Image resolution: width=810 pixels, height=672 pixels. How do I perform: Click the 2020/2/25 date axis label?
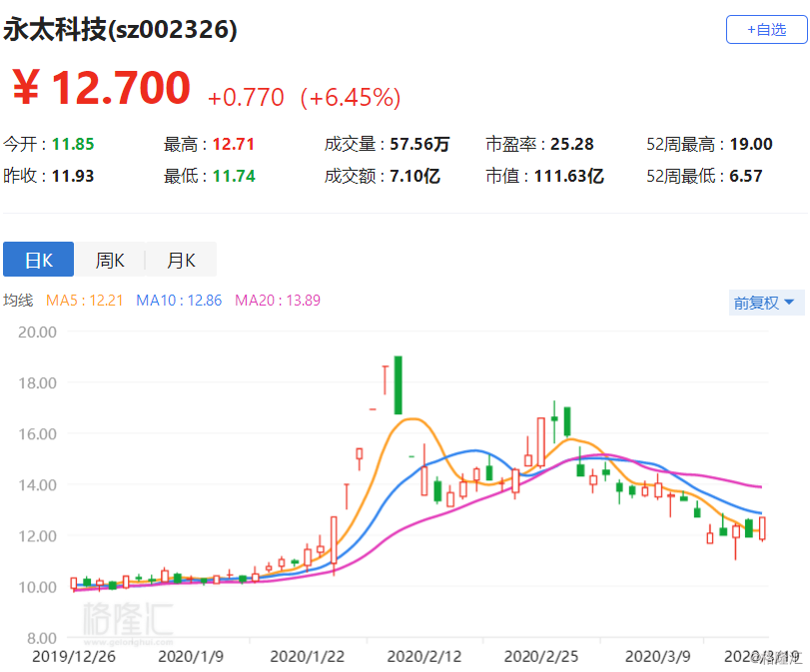(541, 656)
